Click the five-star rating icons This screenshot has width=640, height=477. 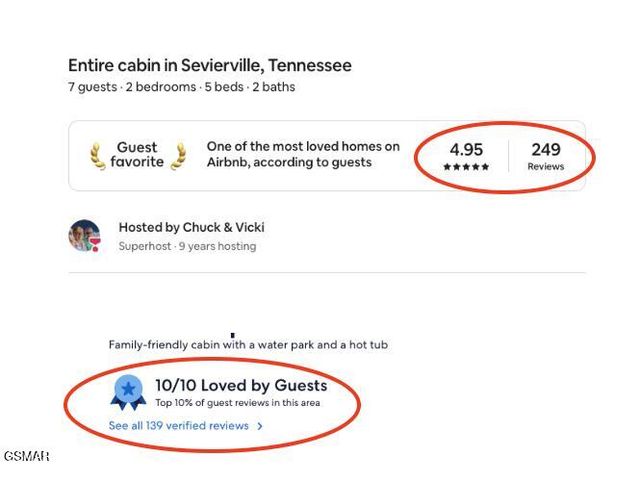466,167
